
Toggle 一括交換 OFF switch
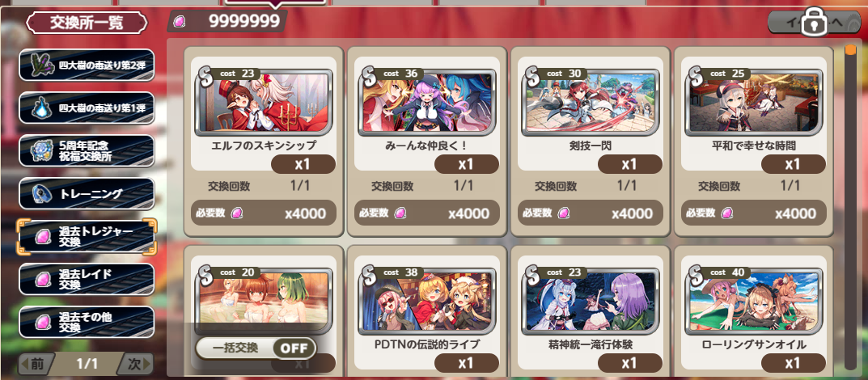256,348
